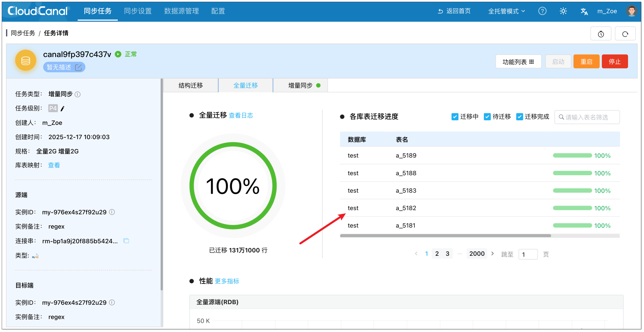Edit the P4 task level pencil

(x=62, y=108)
